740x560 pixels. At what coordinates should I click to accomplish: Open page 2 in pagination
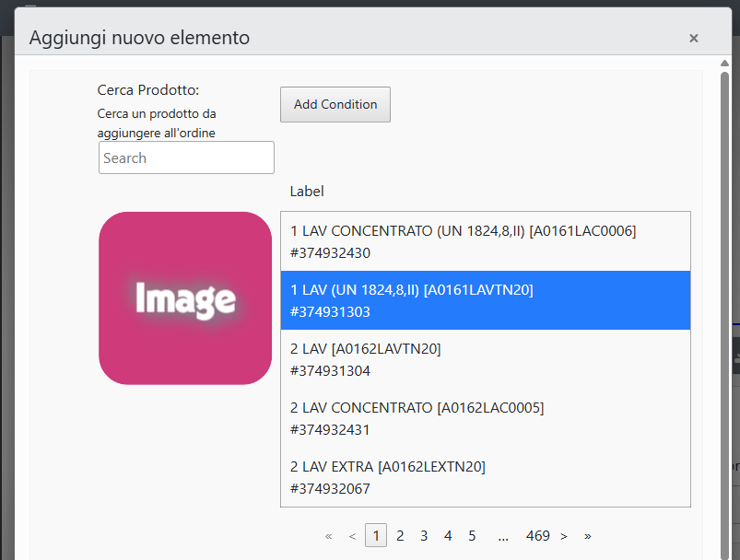(400, 536)
